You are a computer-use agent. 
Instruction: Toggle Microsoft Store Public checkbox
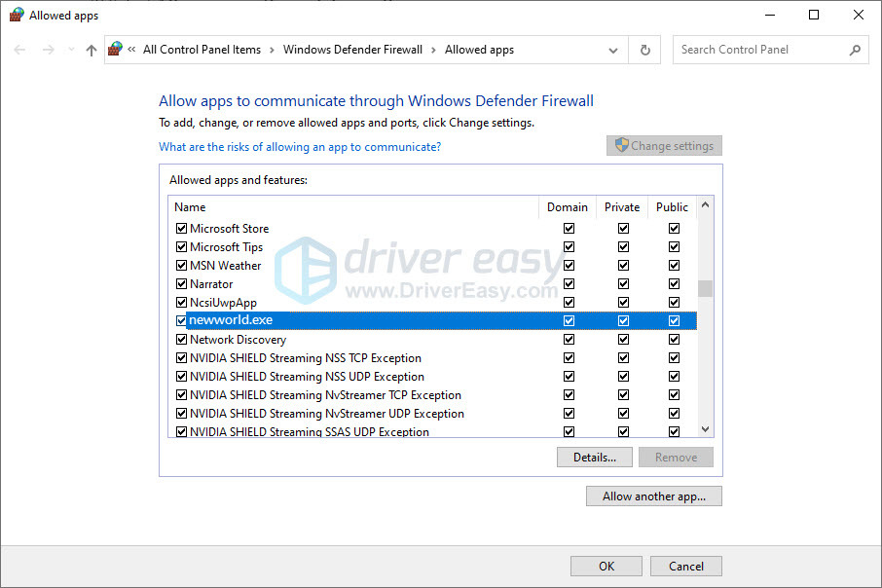tap(674, 229)
